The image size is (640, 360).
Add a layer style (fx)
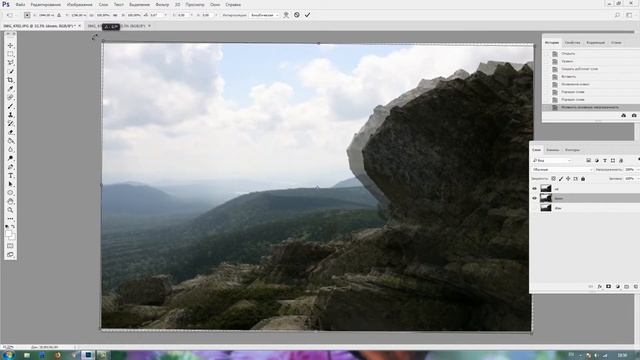pos(600,287)
